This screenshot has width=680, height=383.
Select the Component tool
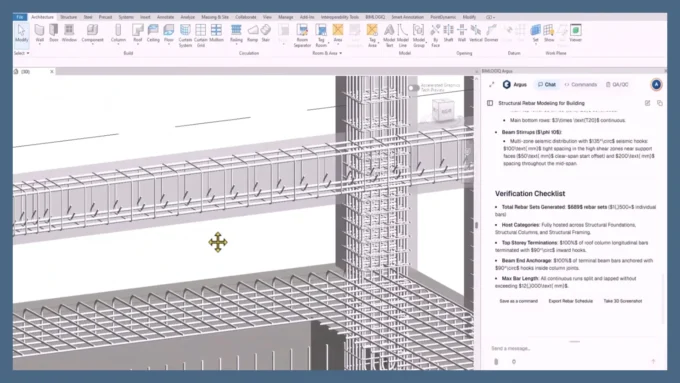tap(92, 33)
